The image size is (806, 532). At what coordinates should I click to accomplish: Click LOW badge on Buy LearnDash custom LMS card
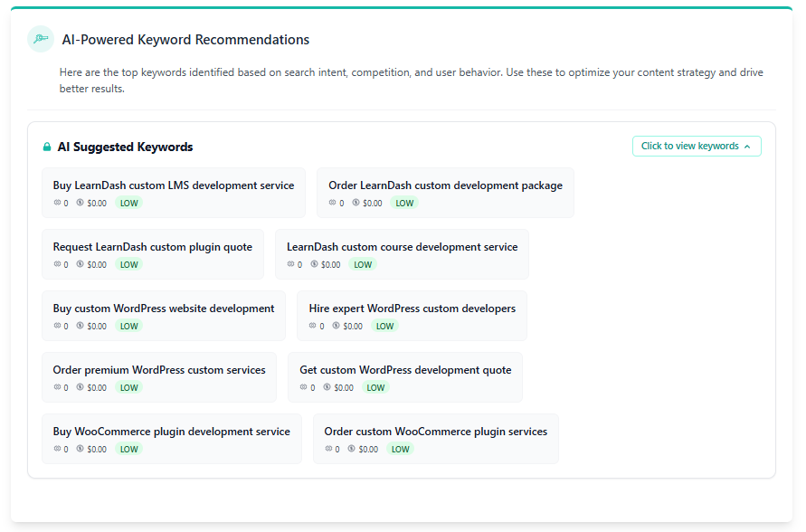point(129,203)
